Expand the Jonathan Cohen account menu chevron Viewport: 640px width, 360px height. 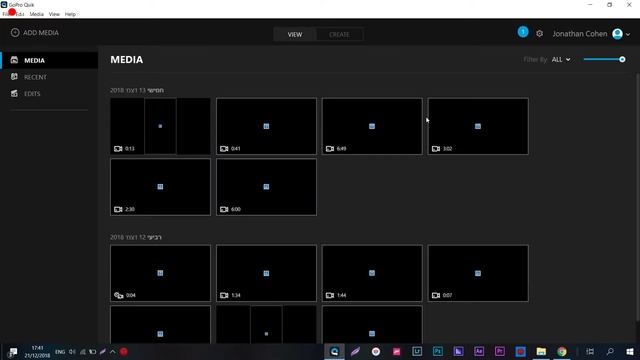coord(628,35)
